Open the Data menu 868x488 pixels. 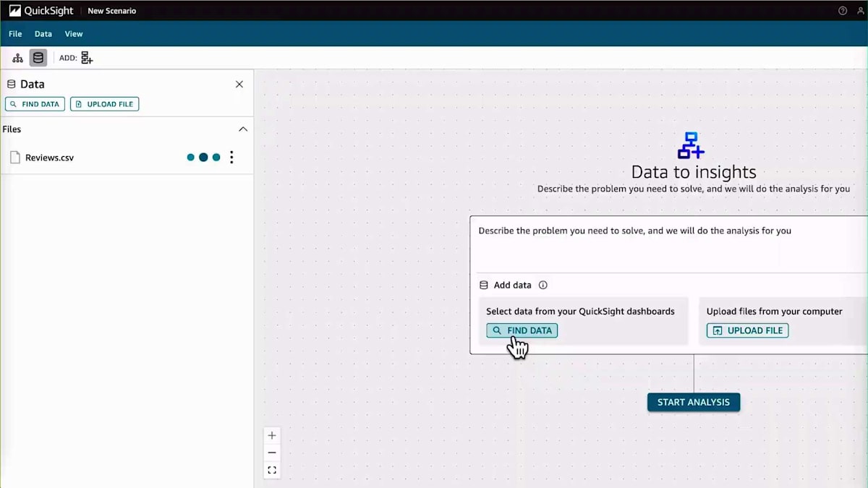[x=43, y=34]
